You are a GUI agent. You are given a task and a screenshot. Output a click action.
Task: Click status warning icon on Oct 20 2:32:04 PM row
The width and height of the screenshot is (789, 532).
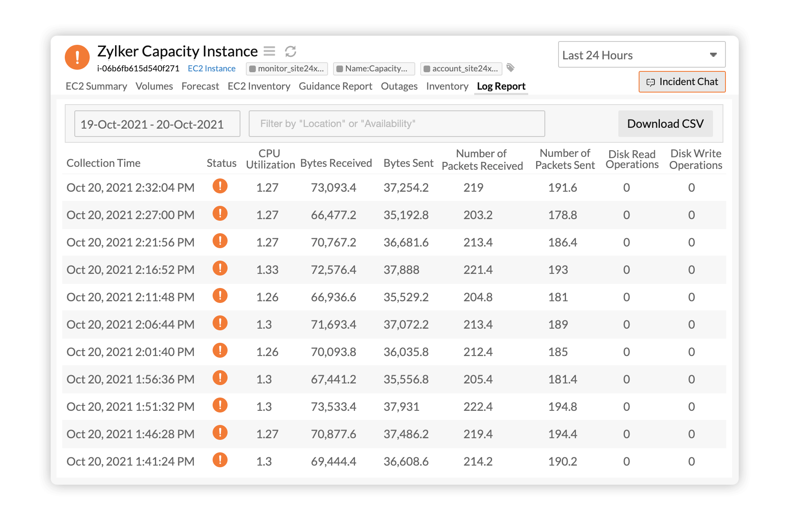pos(220,186)
